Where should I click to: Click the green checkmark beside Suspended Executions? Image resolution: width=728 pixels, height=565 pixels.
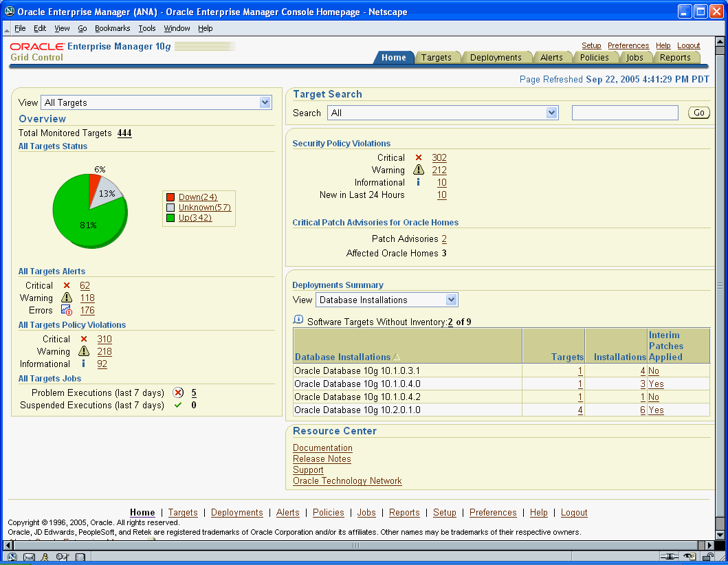[x=178, y=405]
